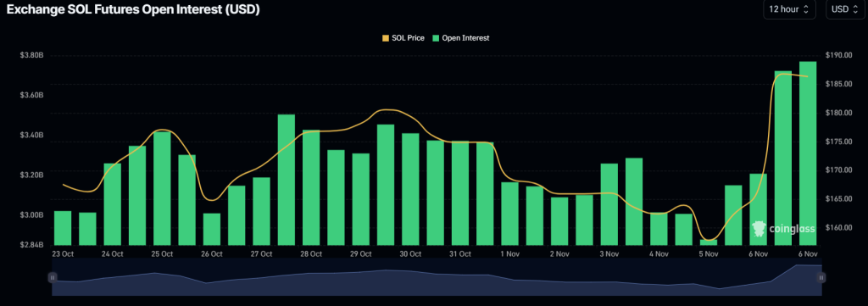Click the 23 Oct date label
Image resolution: width=868 pixels, height=306 pixels.
(63, 254)
